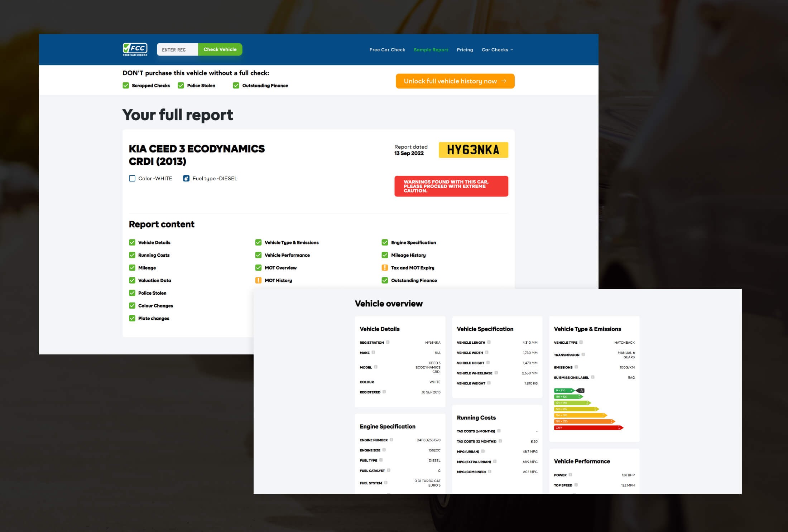Screen dimensions: 788x532
Task: Click the "Your full report" heading
Action: coord(178,115)
